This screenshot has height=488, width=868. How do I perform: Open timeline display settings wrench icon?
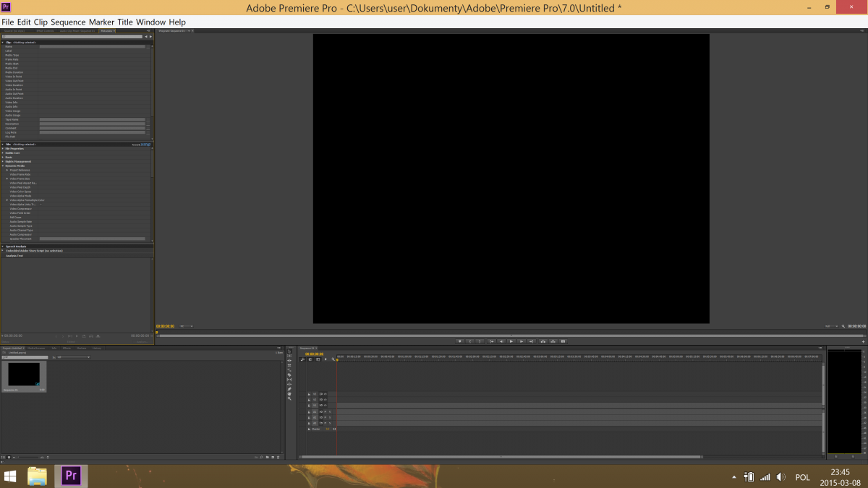(333, 359)
